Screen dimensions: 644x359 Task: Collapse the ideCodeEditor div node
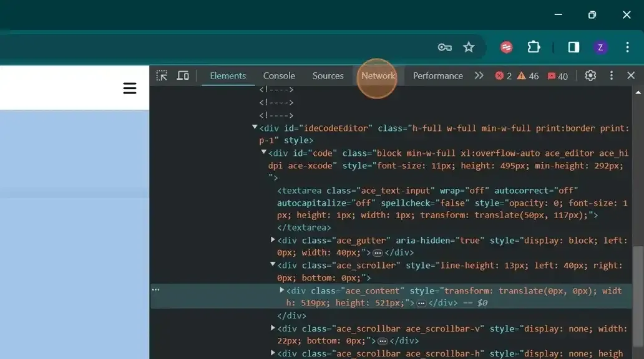coord(255,128)
